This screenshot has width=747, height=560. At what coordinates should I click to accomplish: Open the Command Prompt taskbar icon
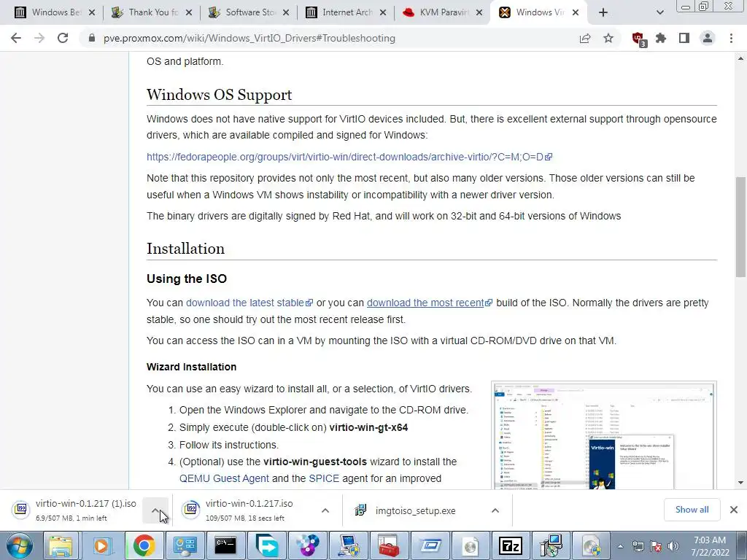tap(225, 545)
